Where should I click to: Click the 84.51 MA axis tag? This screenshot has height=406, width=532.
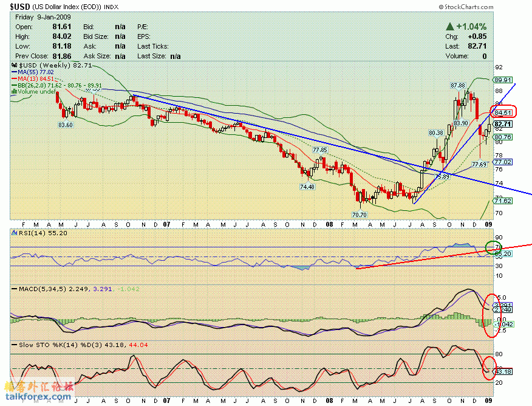tap(502, 112)
